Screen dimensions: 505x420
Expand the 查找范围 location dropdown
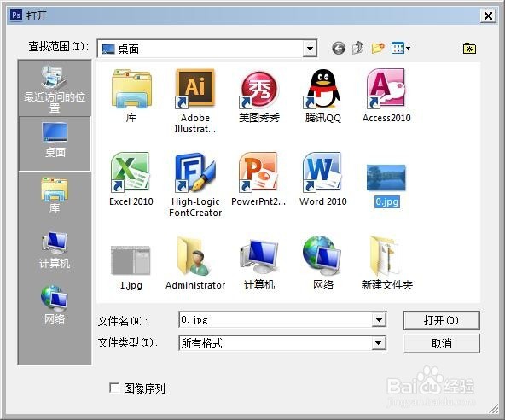tap(310, 49)
